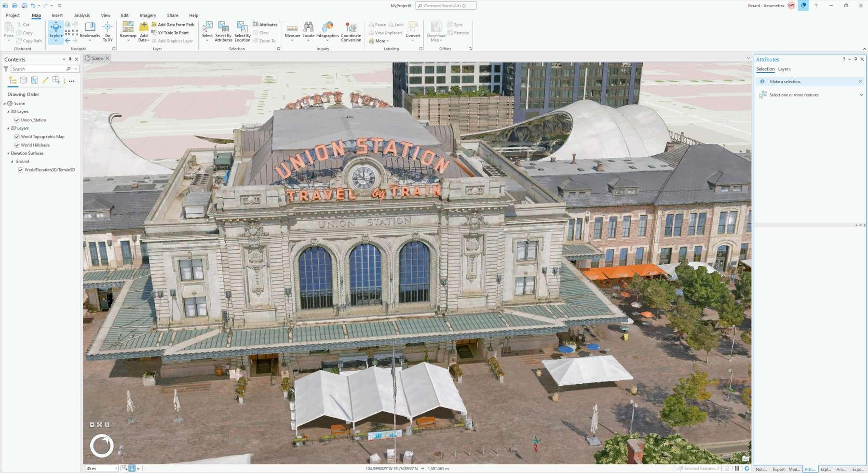Collapse the 3D Layers group
Screen dimensions: 868x473
(x=8, y=112)
